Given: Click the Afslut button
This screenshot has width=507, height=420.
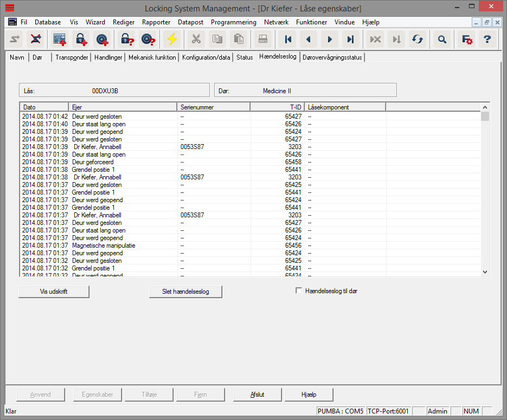Looking at the screenshot, I should tap(256, 394).
